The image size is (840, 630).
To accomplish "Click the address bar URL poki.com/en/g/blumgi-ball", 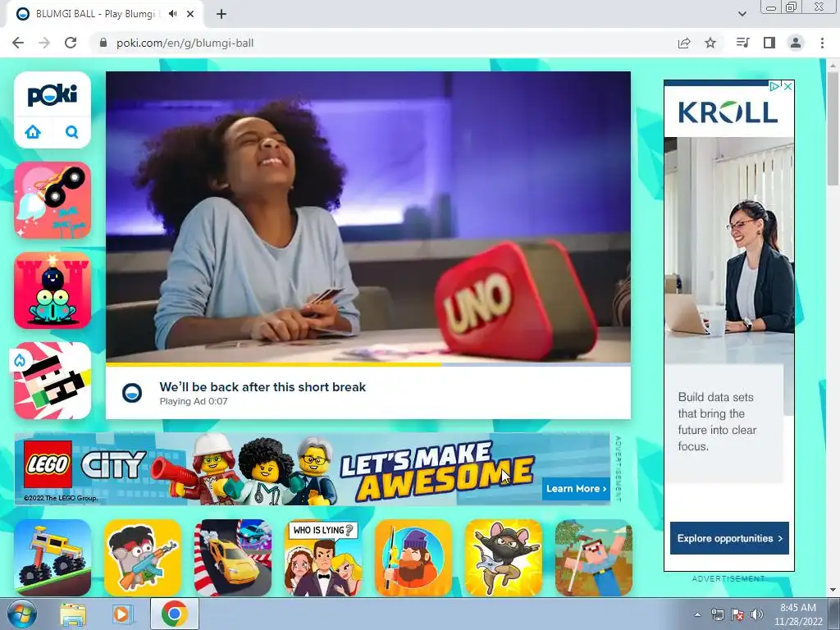I will point(185,43).
